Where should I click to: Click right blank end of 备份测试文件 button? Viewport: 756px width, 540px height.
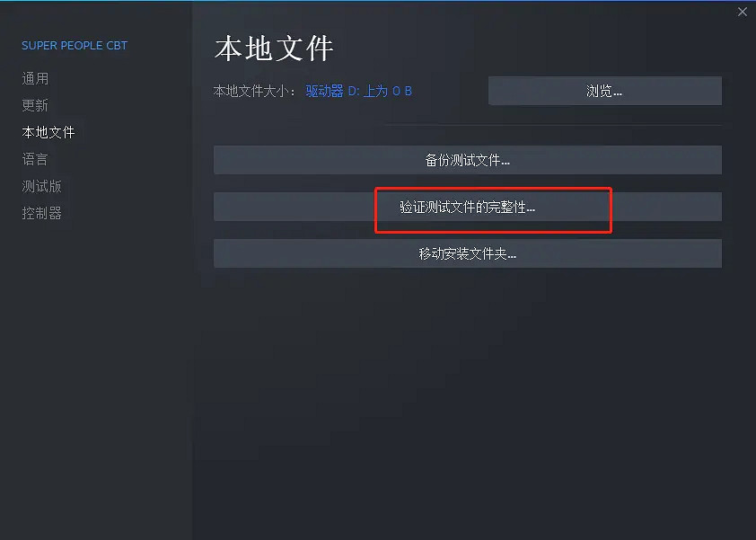tap(616, 160)
